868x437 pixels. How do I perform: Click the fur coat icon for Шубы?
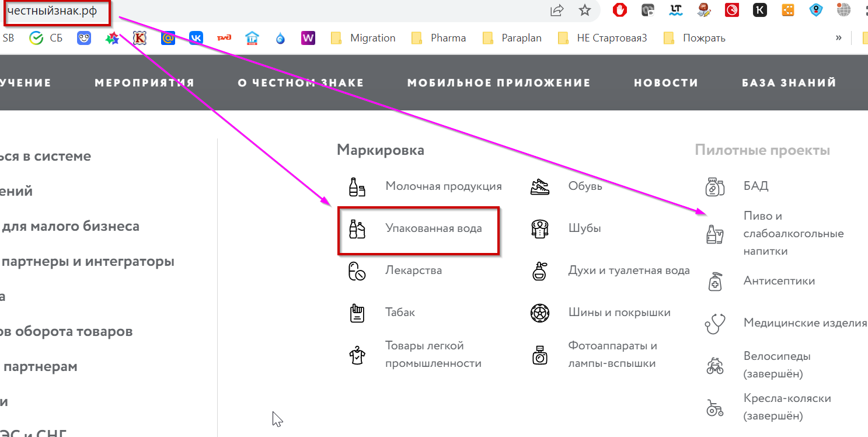540,229
